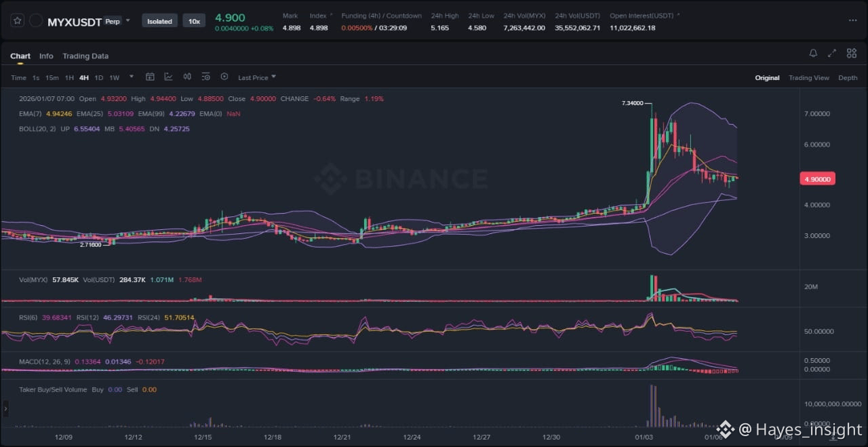Adjust the 10x leverage button

point(194,21)
